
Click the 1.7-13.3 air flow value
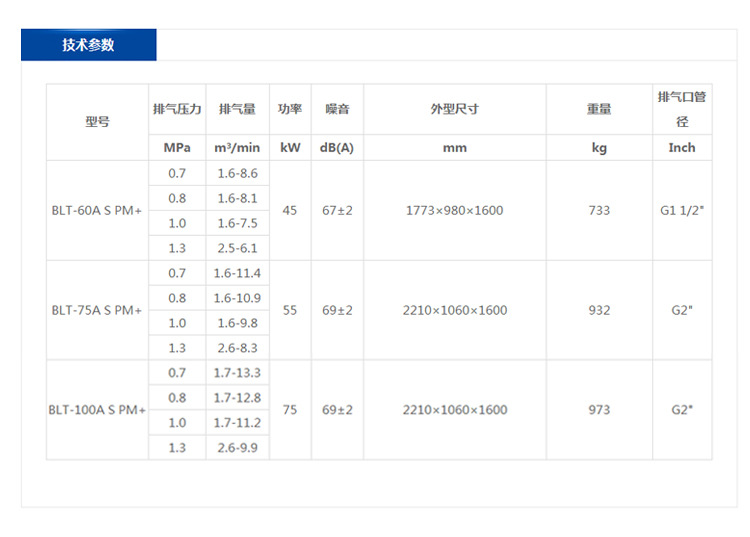point(237,373)
